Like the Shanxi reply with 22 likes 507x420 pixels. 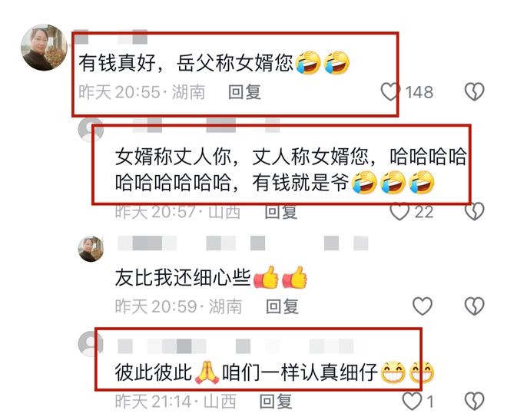pos(399,212)
